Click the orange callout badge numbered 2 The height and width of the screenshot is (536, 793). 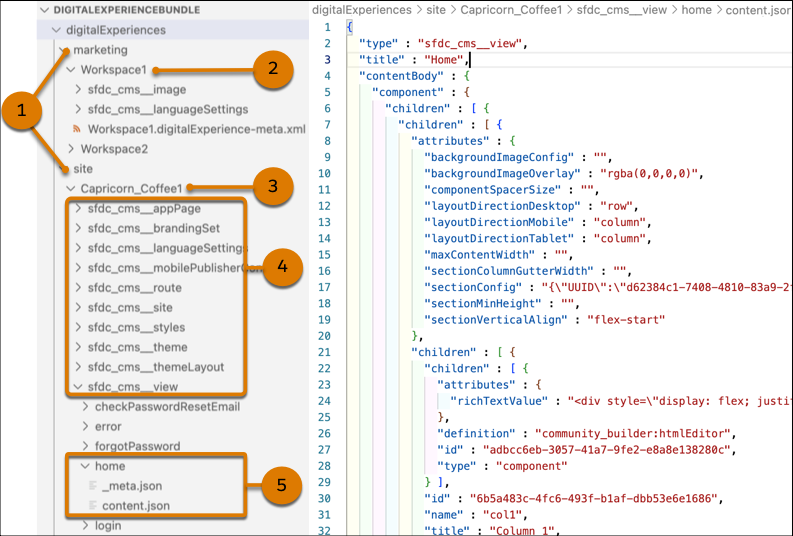(x=272, y=70)
